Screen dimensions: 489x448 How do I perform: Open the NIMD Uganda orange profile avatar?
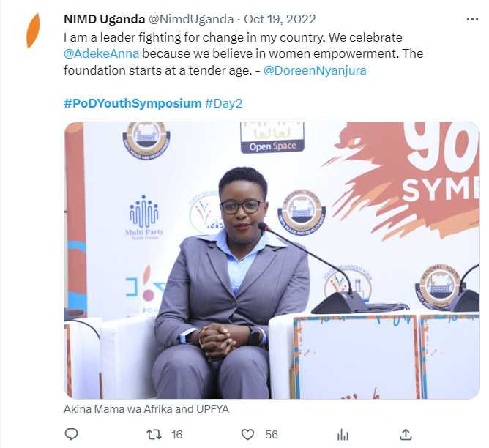(33, 31)
